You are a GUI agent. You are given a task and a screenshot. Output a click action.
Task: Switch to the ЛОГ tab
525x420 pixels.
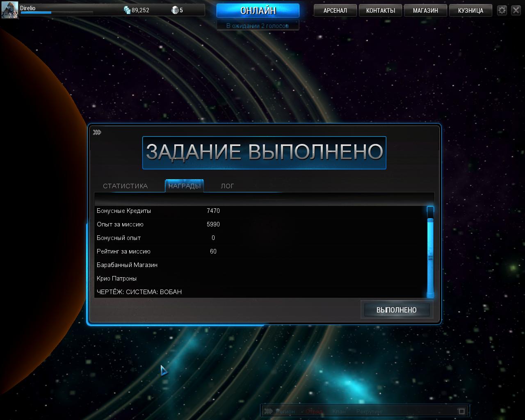(228, 186)
